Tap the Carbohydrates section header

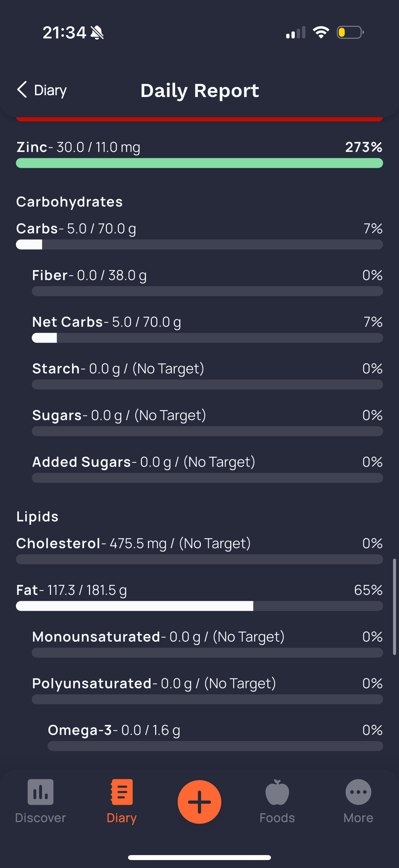pos(69,202)
